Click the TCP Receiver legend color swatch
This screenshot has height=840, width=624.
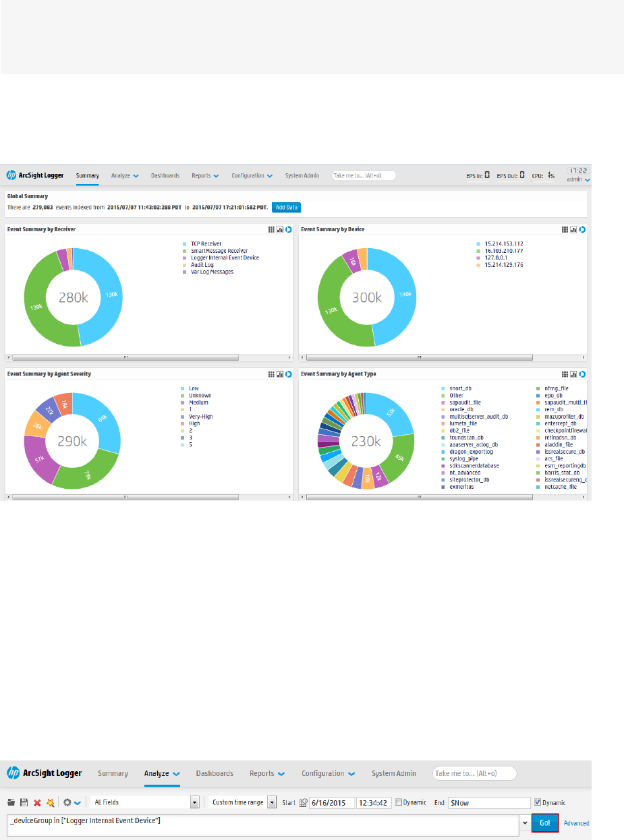pyautogui.click(x=184, y=244)
